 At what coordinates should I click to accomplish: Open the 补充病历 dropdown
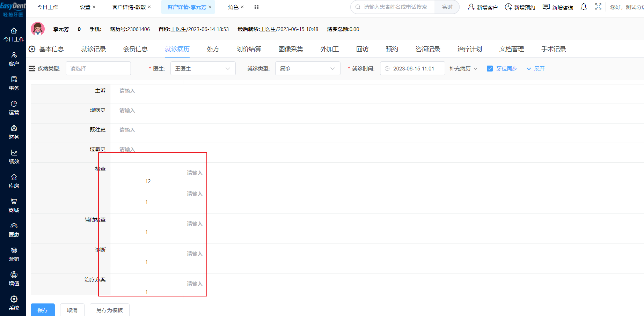463,69
